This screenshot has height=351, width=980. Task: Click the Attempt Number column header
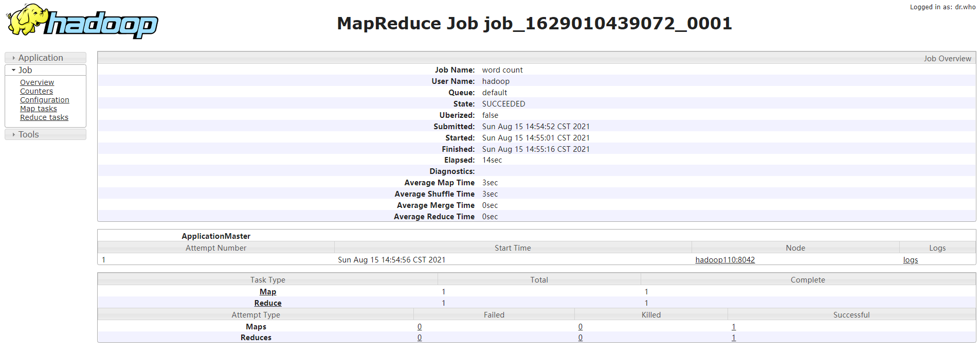pos(216,248)
